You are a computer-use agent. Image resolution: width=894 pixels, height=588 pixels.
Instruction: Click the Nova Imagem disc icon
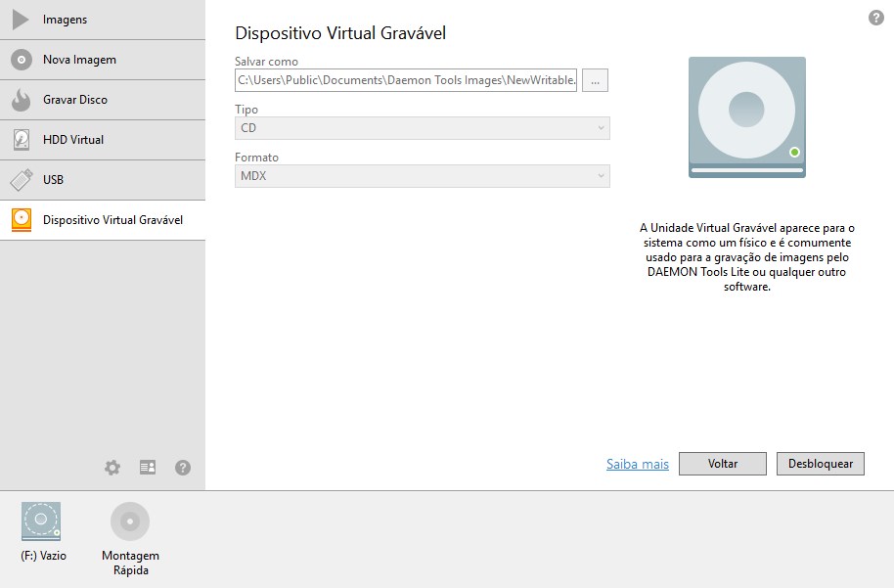pyautogui.click(x=22, y=60)
